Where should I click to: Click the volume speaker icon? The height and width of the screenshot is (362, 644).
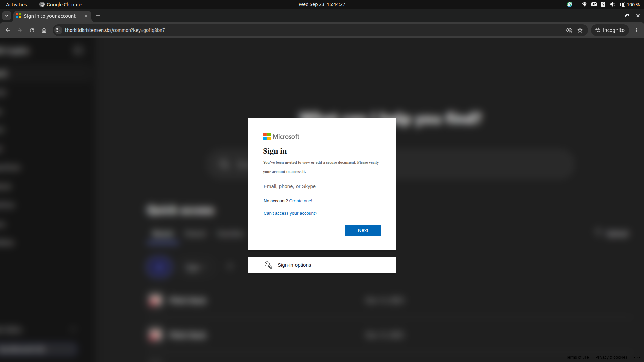click(x=612, y=4)
